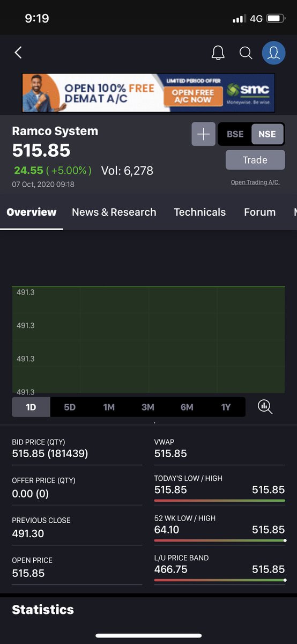Viewport: 297px width, 644px height.
Task: Switch exchange to BSE
Action: point(235,134)
